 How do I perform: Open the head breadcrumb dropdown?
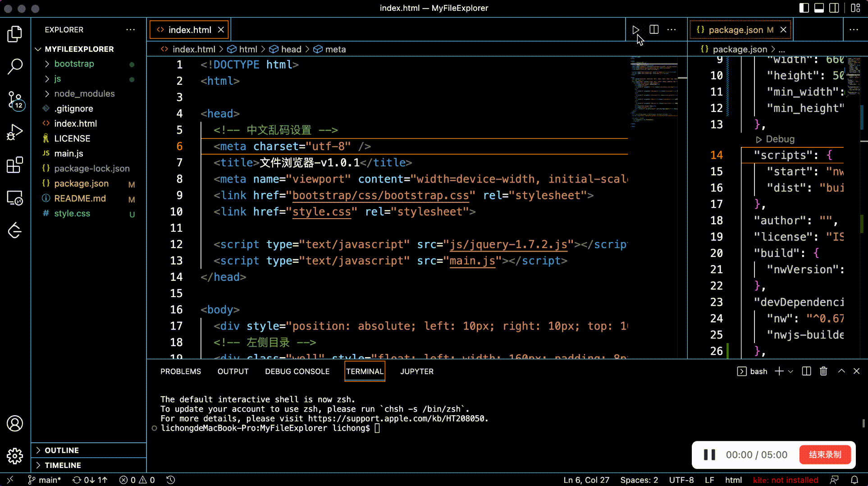point(285,49)
